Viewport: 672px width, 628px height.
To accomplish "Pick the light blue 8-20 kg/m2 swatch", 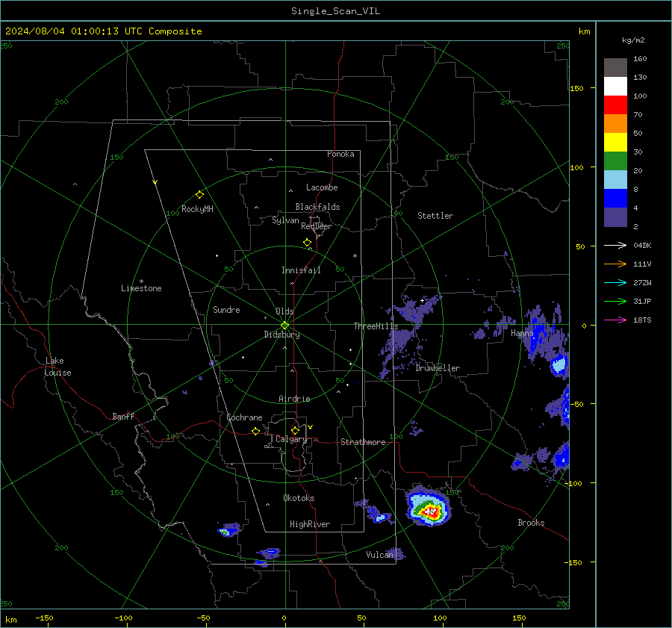I will click(615, 180).
